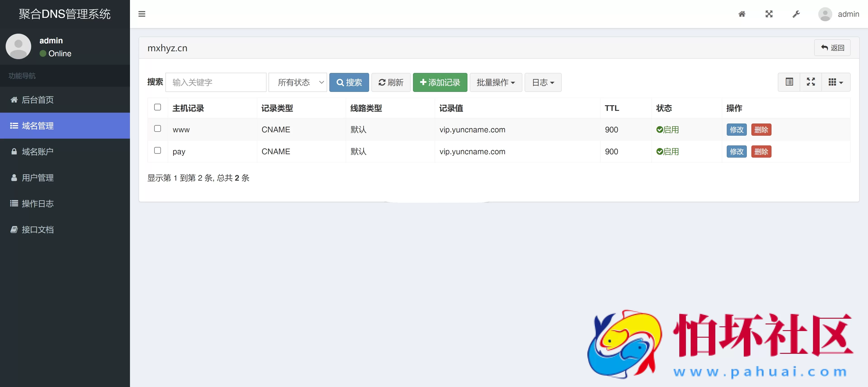Toggle the sidebar with the hamburger icon
This screenshot has width=868, height=387.
[x=142, y=14]
